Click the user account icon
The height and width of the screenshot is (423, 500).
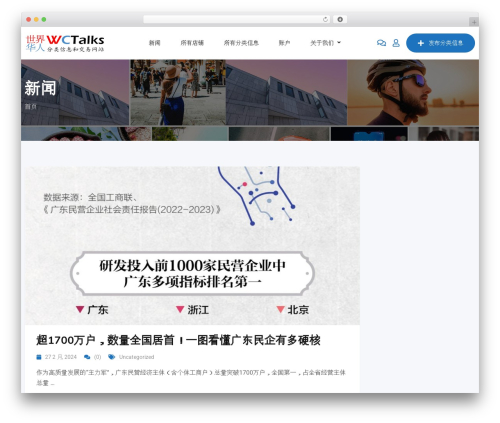tap(396, 43)
